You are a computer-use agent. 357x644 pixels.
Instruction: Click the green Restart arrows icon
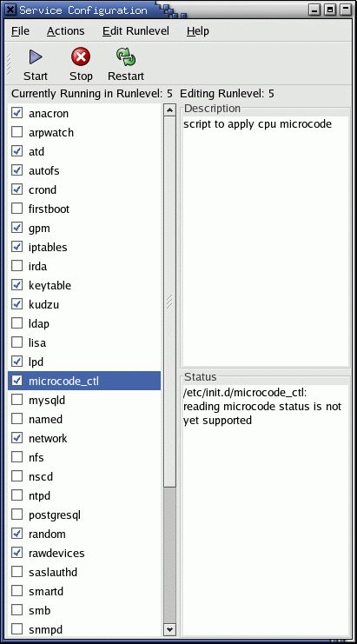[126, 56]
